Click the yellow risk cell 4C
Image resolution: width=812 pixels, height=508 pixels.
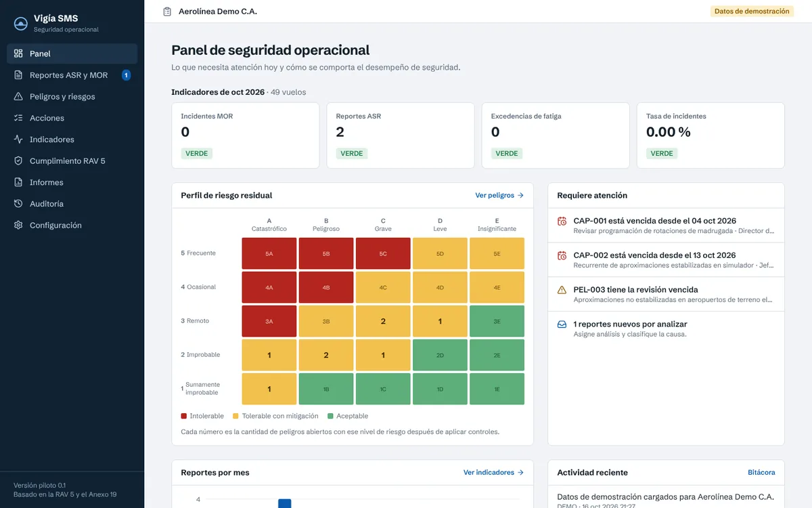[x=383, y=287]
